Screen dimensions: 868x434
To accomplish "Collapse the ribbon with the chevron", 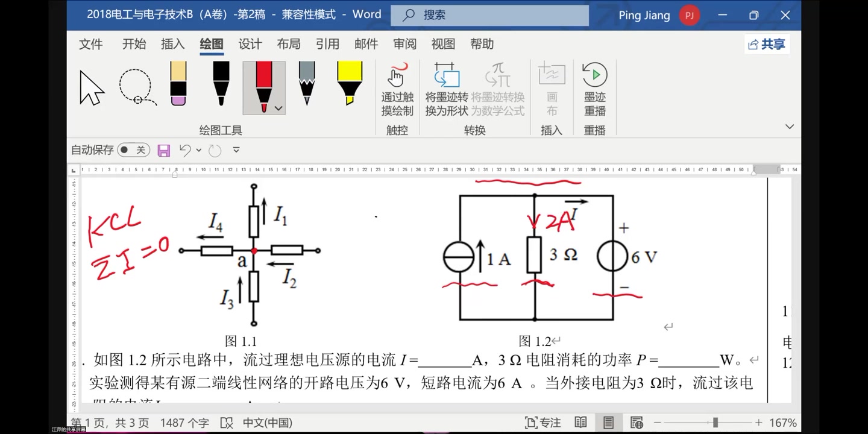I will pyautogui.click(x=790, y=127).
